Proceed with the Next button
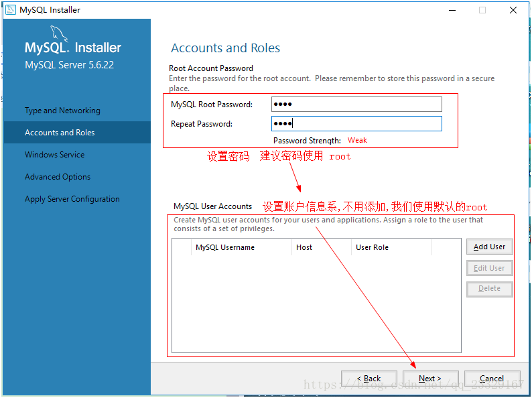Image resolution: width=532 pixels, height=398 pixels. [x=430, y=379]
